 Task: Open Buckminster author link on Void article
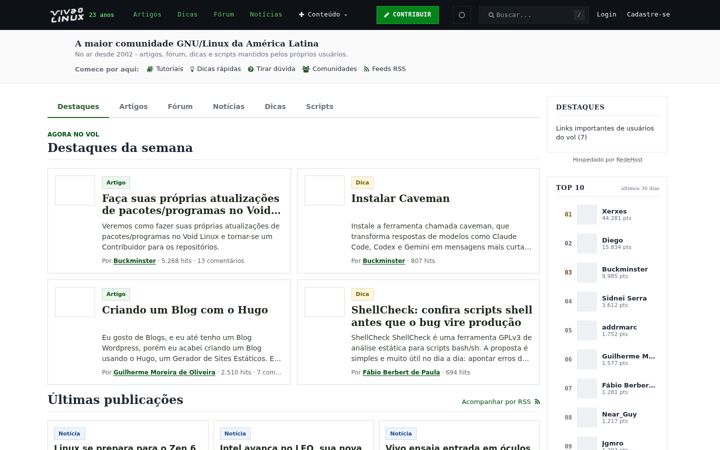click(x=135, y=261)
